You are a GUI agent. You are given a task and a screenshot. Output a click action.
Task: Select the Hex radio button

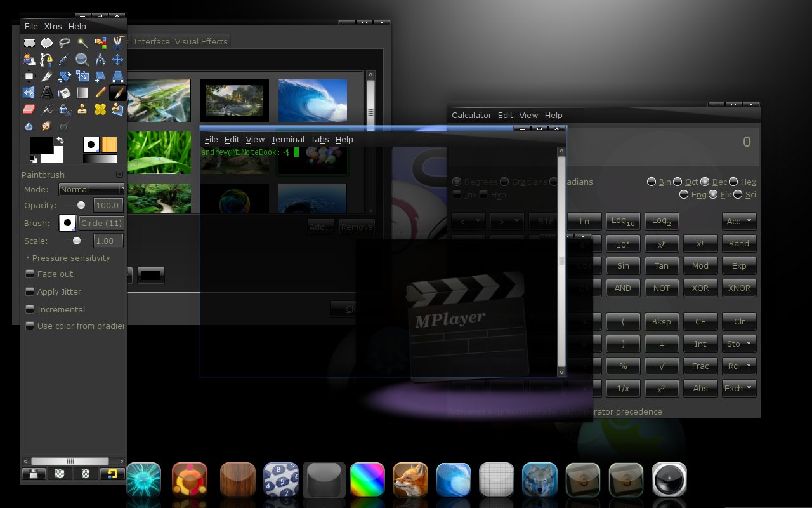pyautogui.click(x=734, y=182)
